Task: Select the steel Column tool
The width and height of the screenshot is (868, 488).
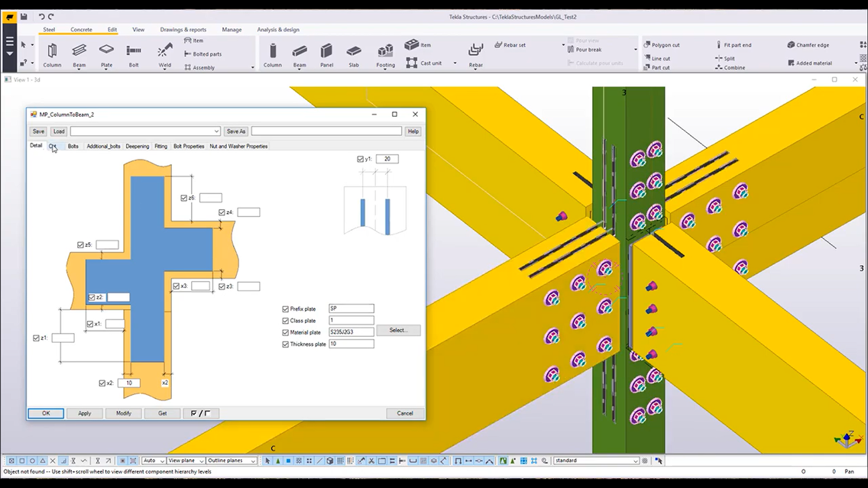Action: (52, 55)
